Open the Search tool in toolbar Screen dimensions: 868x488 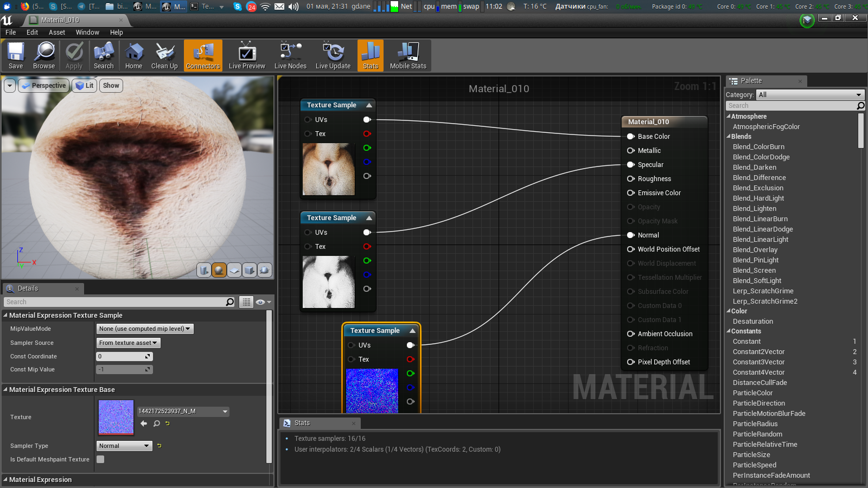104,55
